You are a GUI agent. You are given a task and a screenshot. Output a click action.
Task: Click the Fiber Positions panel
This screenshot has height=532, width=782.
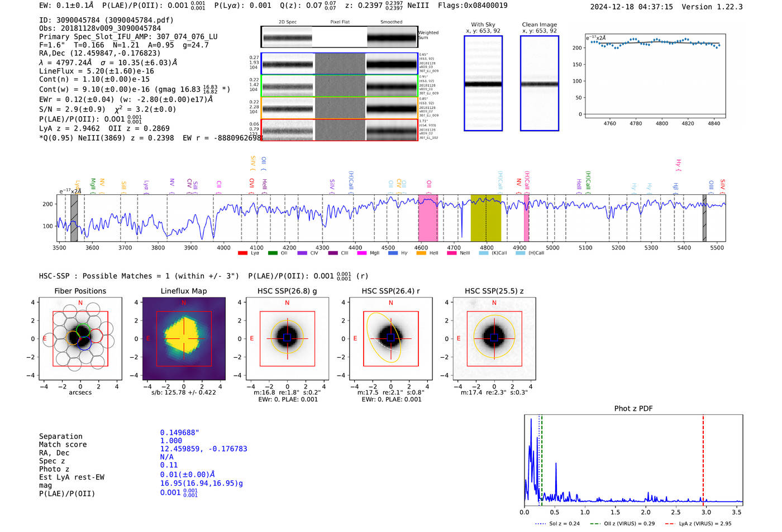click(80, 339)
